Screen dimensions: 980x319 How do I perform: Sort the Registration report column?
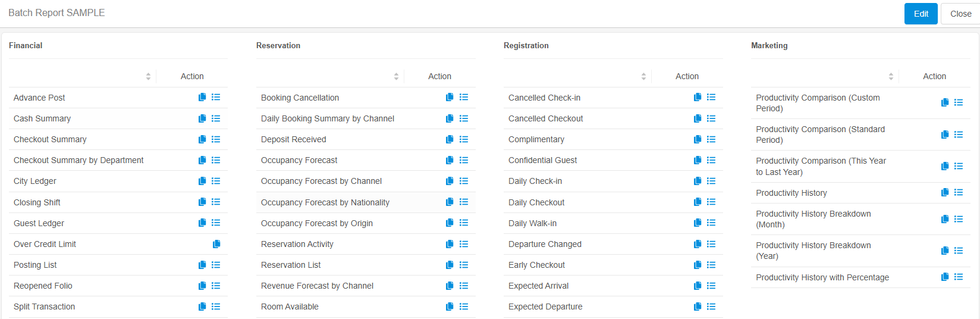[x=643, y=76]
